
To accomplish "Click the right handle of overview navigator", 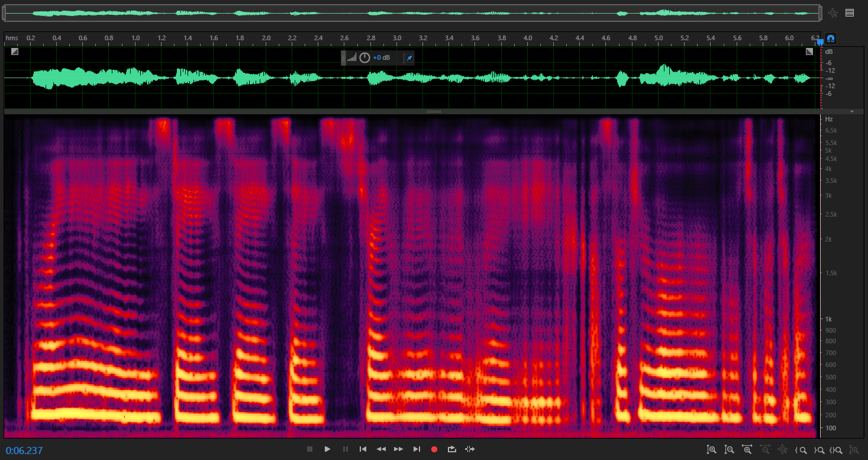I will (x=821, y=13).
